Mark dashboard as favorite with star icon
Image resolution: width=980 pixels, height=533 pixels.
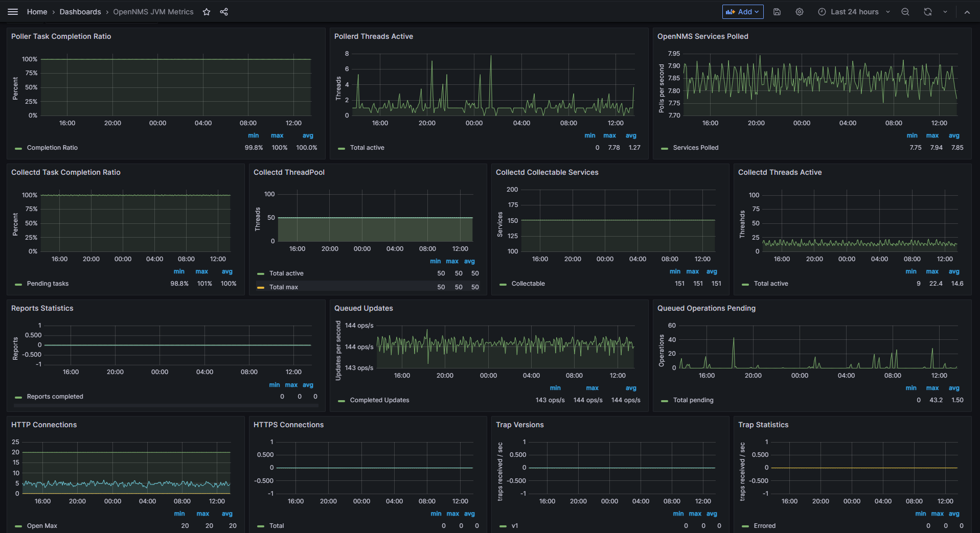pyautogui.click(x=207, y=12)
